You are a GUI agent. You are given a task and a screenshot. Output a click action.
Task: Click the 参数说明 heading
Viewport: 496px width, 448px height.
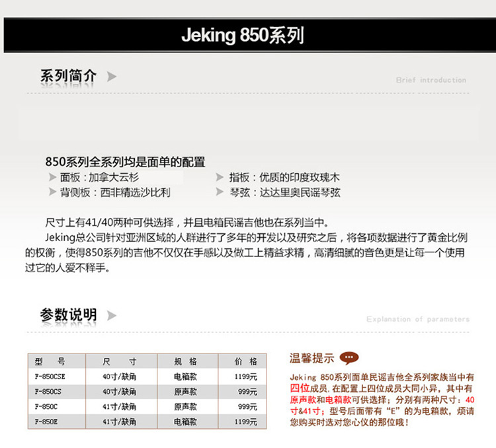(68, 315)
